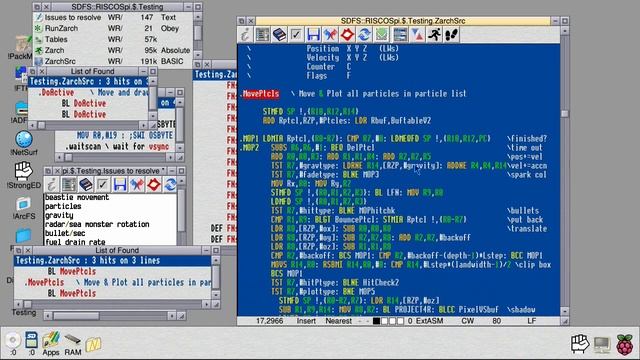This screenshot has height=360, width=640.
Task: Click the info icon in Issues to resolve toolbar
Action: (x=52, y=184)
